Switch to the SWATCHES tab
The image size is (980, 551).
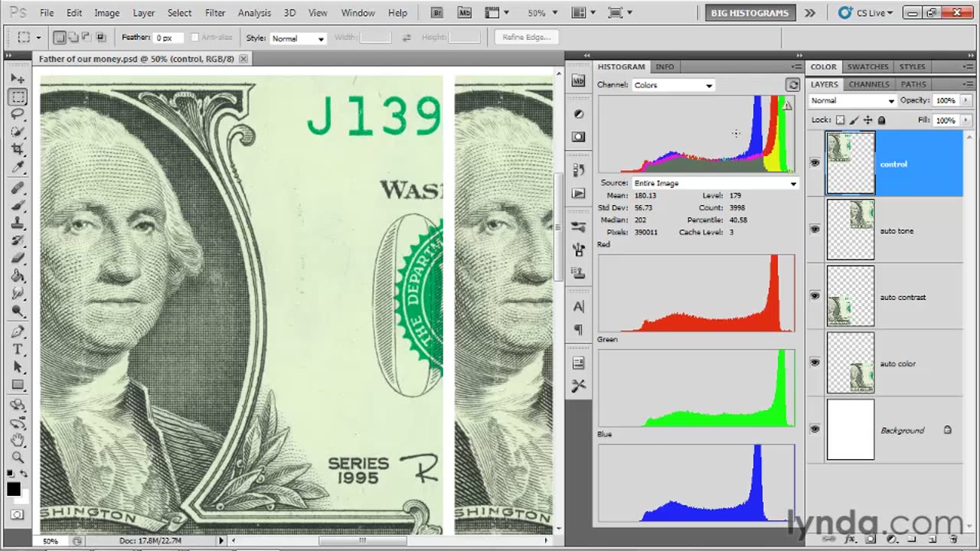point(867,67)
